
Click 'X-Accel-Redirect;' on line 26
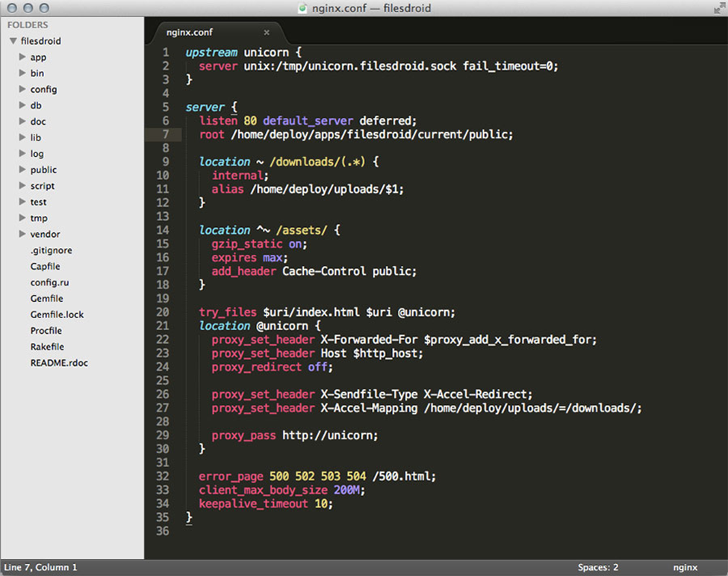tap(478, 394)
